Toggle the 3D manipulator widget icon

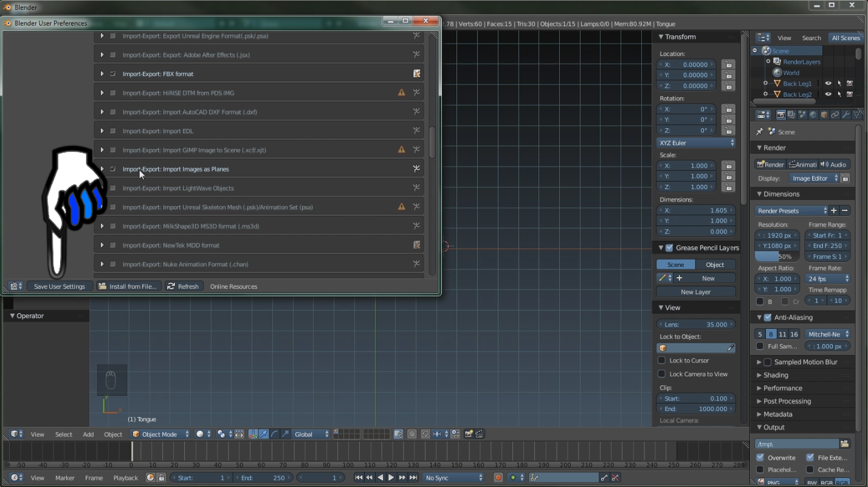253,434
